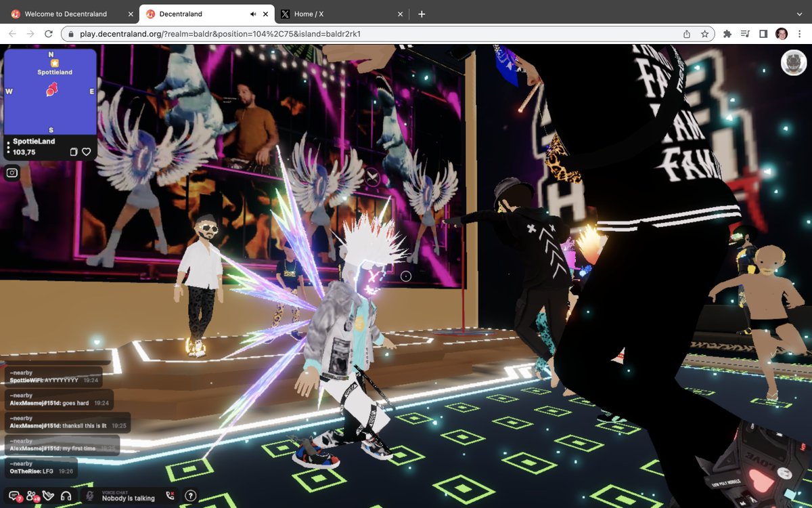Toggle the muted microphone button
This screenshot has width=812, height=508.
(89, 496)
